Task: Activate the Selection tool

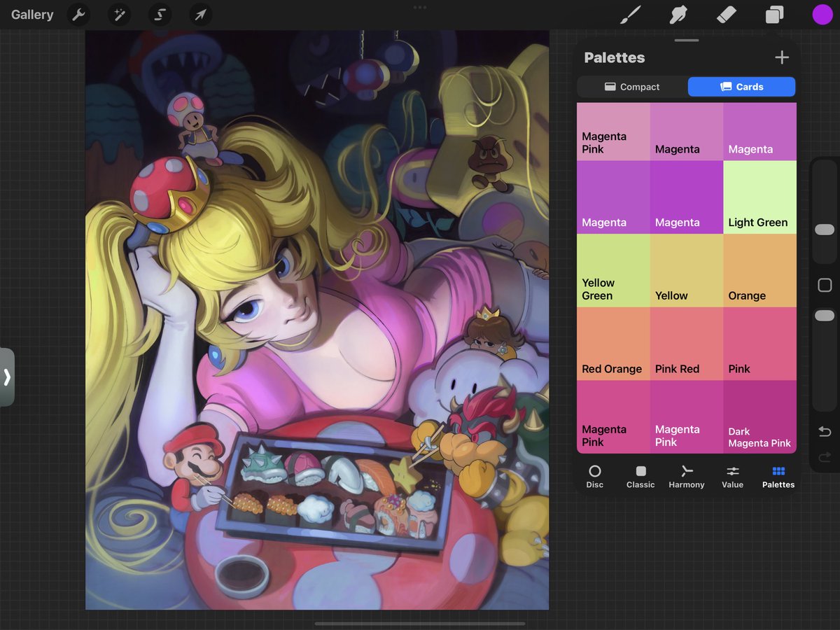Action: (x=160, y=15)
